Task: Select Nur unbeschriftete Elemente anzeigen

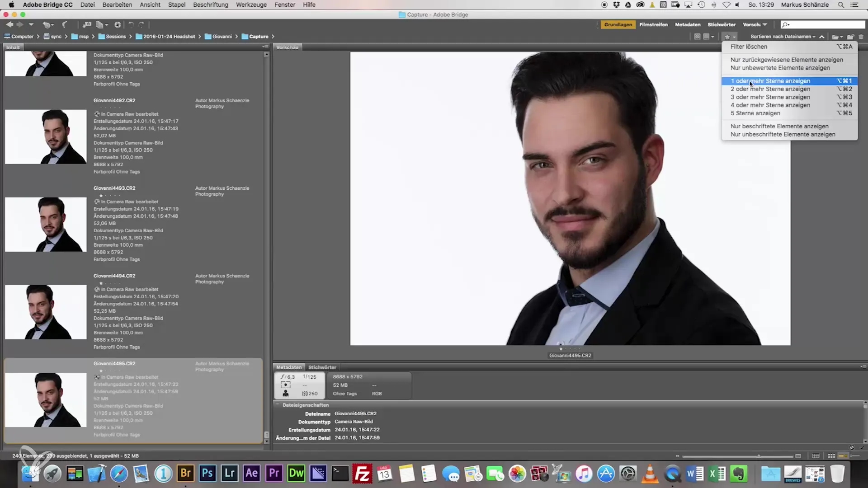Action: [x=789, y=135]
